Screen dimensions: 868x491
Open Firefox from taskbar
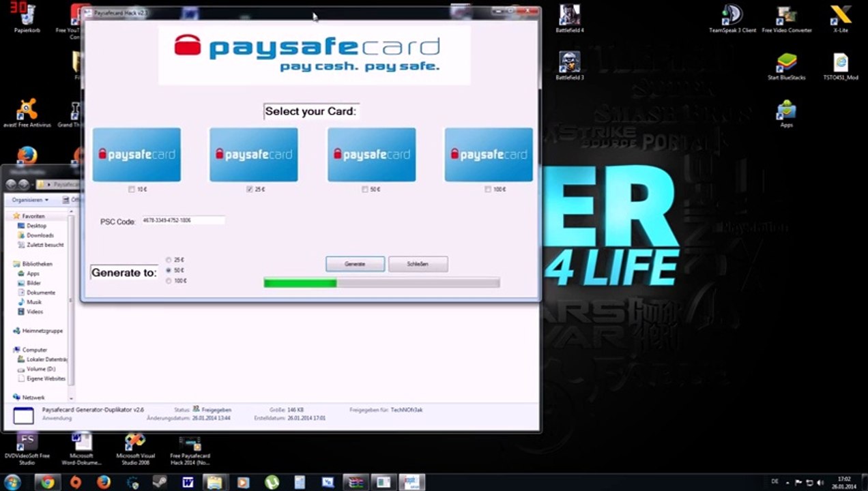(104, 482)
